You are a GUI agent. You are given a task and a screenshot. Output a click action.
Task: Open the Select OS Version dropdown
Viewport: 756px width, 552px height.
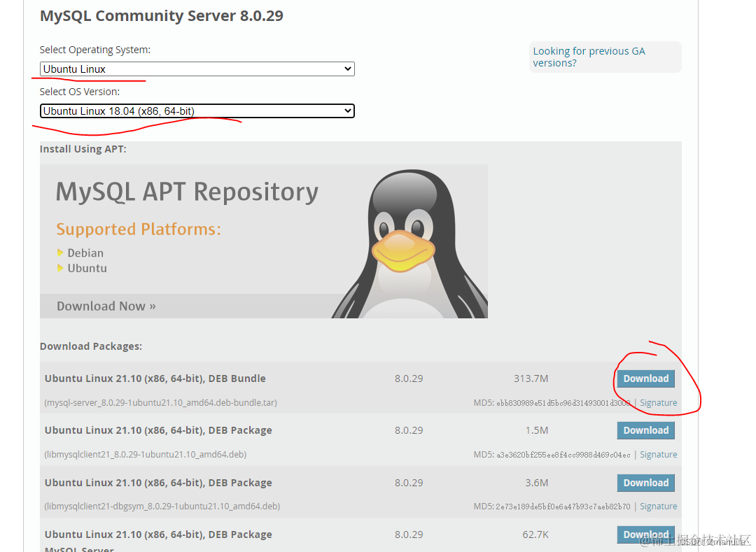[197, 111]
